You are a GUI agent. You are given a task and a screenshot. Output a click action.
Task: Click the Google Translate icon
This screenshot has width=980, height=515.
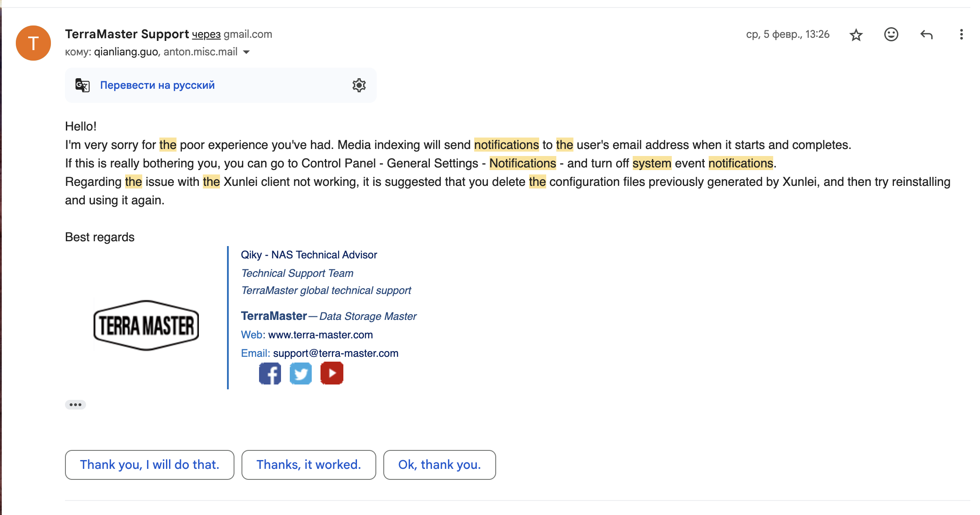(x=82, y=85)
